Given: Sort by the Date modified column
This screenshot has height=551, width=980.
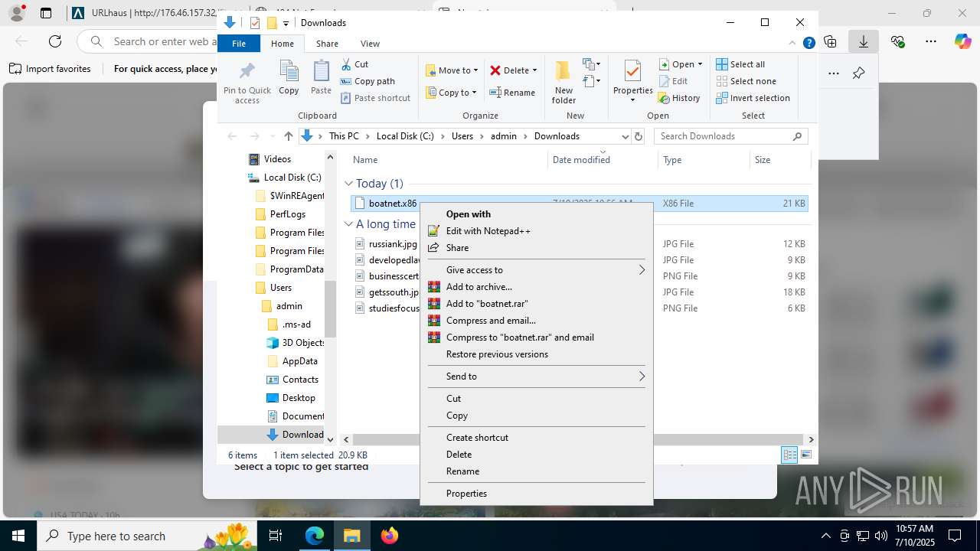Looking at the screenshot, I should coord(581,160).
